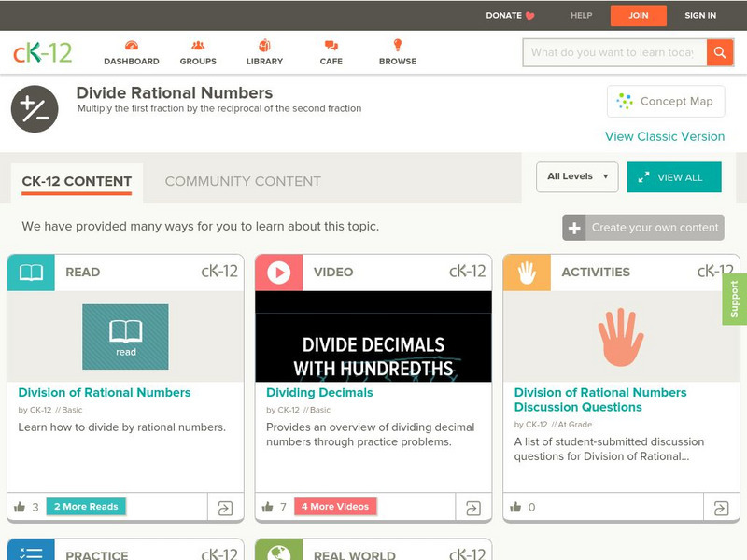The width and height of the screenshot is (747, 560).
Task: Open Help in top bar
Action: pyautogui.click(x=581, y=15)
